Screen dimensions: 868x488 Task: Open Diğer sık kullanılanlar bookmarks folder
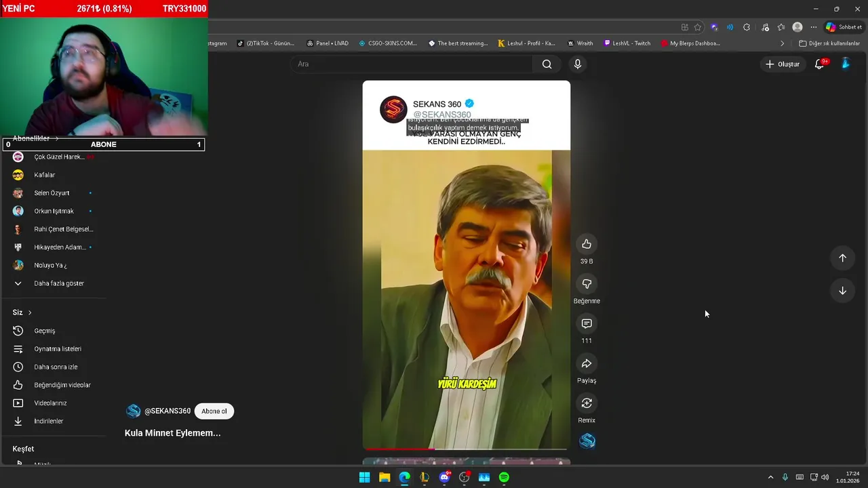click(829, 43)
